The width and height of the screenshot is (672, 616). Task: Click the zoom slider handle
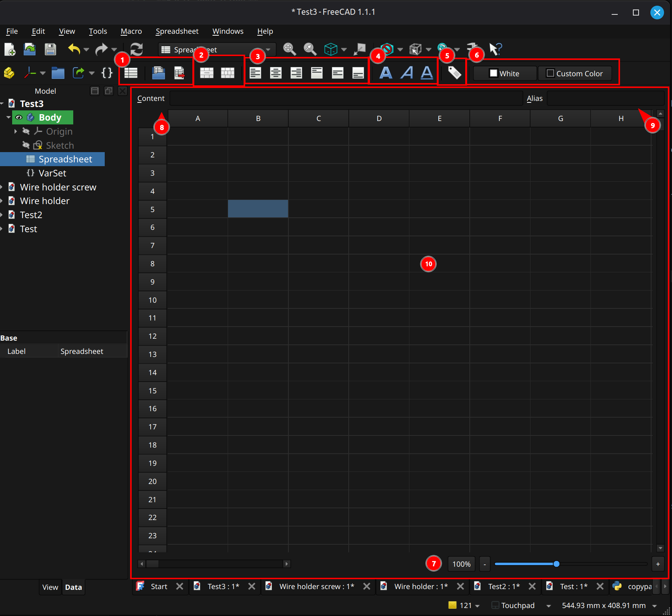[556, 564]
